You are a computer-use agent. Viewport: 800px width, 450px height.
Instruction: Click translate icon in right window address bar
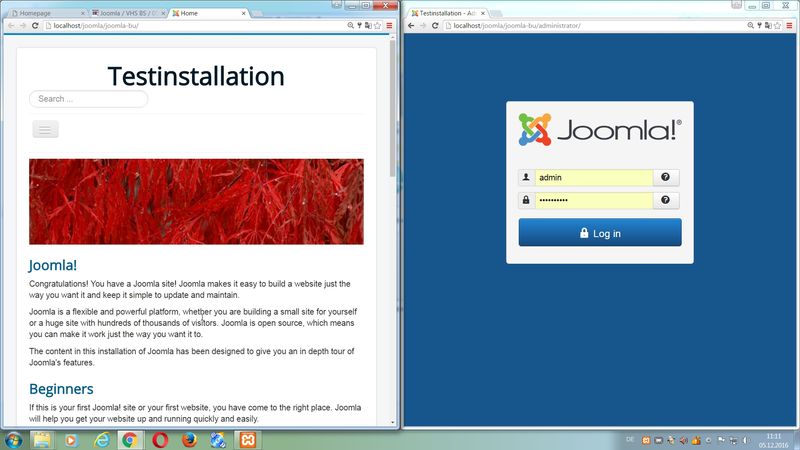click(768, 26)
